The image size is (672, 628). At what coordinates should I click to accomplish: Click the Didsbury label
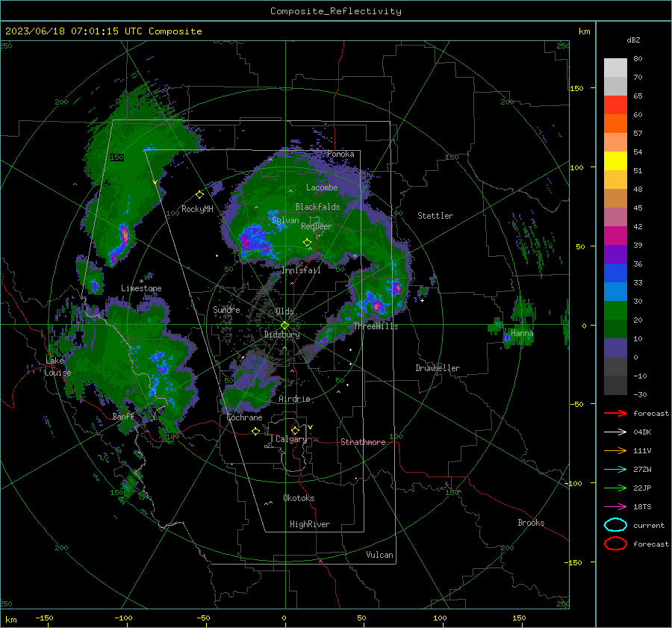point(281,335)
